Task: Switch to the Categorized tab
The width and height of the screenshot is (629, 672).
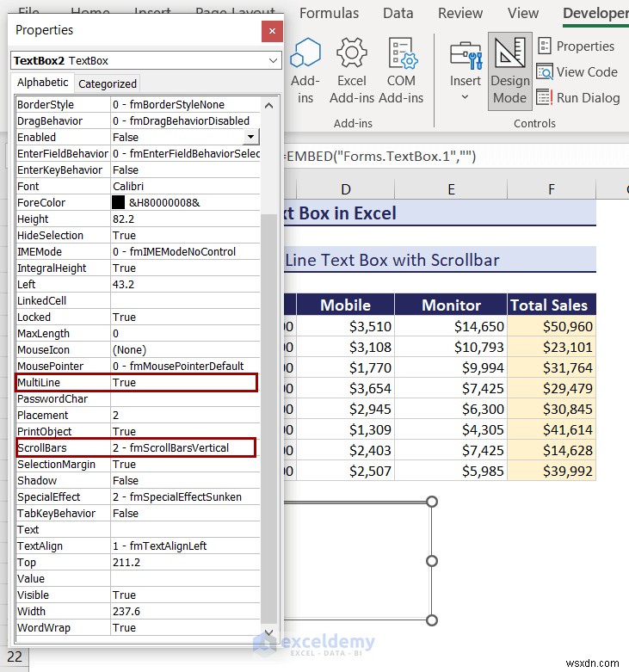Action: (108, 83)
